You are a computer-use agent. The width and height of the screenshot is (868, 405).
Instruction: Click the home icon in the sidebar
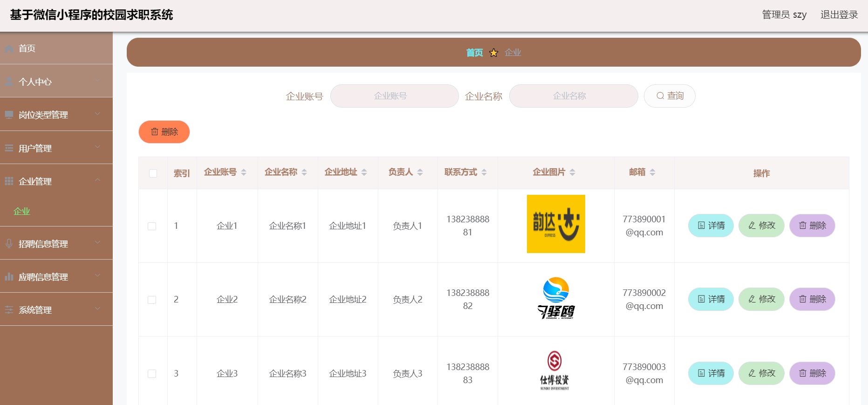(9, 48)
